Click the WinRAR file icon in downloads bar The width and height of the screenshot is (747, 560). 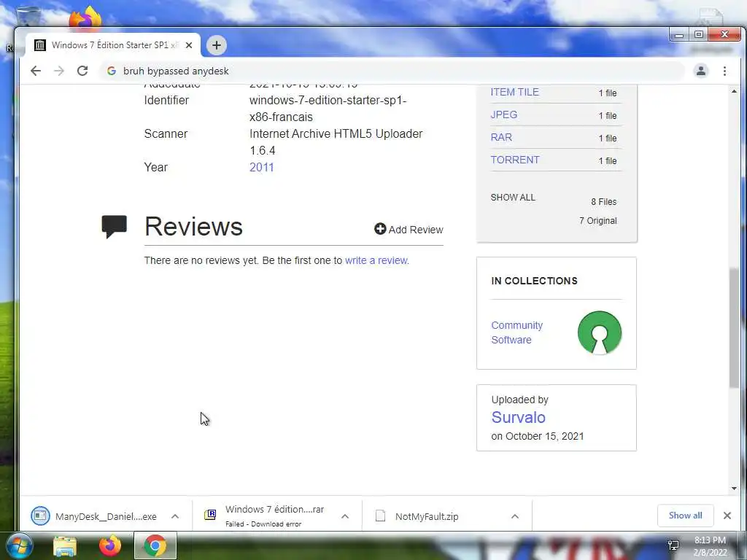pyautogui.click(x=210, y=515)
